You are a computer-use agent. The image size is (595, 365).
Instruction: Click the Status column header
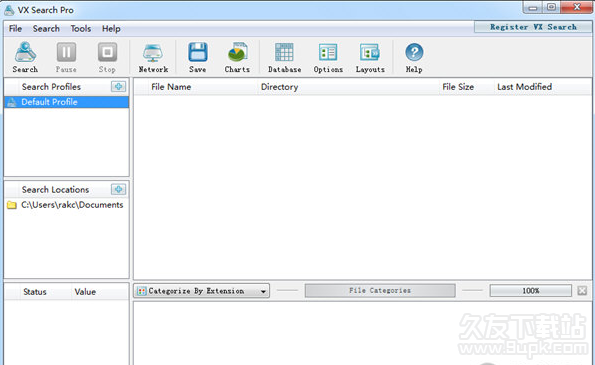35,292
